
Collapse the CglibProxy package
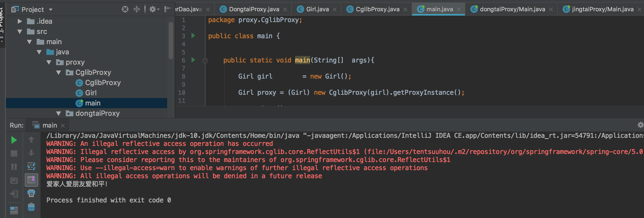(x=59, y=72)
